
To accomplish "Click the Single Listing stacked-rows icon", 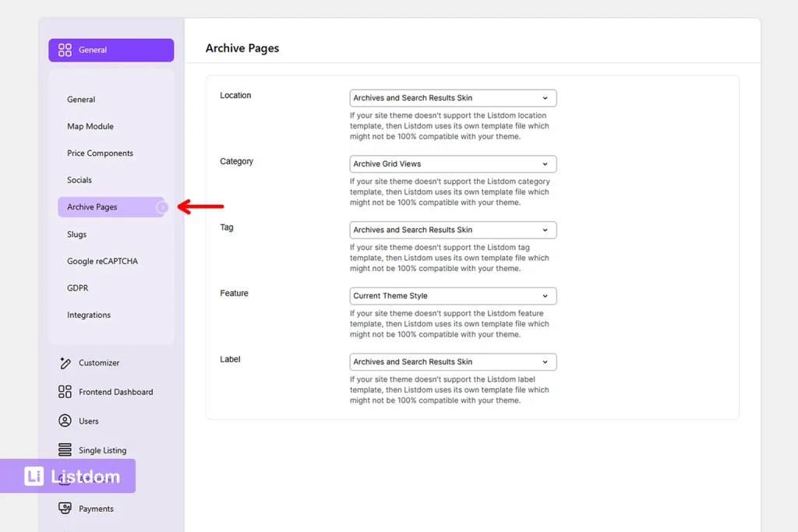I will (65, 449).
